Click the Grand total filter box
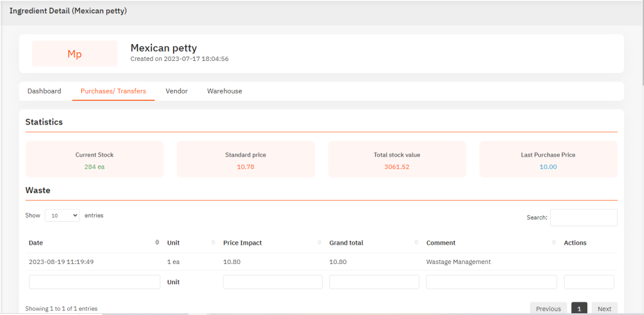The width and height of the screenshot is (644, 315). [x=374, y=282]
